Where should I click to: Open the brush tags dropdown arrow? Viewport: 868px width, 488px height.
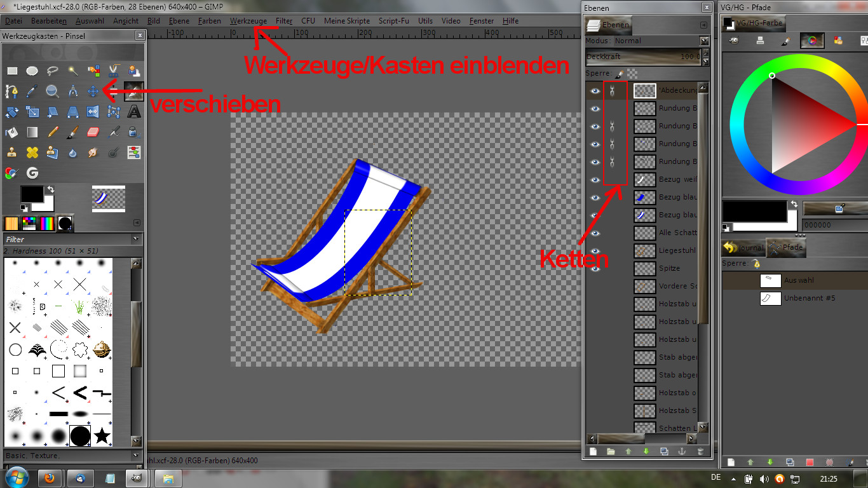pos(135,455)
